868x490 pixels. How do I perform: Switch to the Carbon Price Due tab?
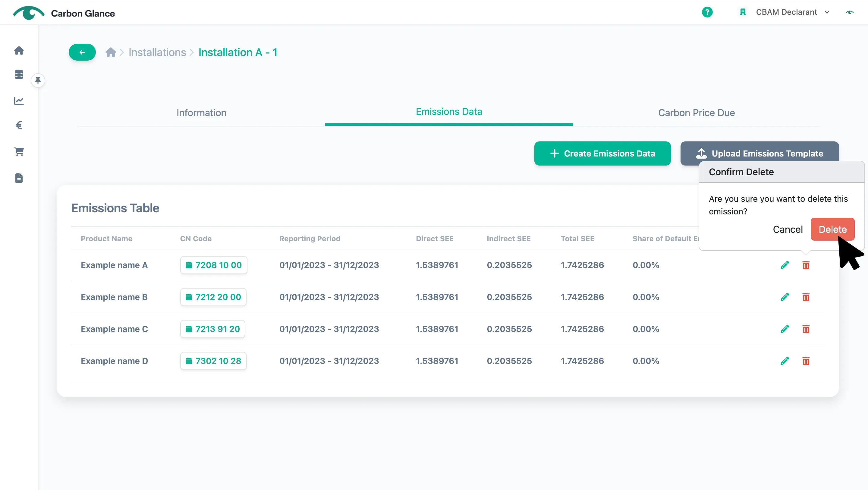(x=697, y=113)
